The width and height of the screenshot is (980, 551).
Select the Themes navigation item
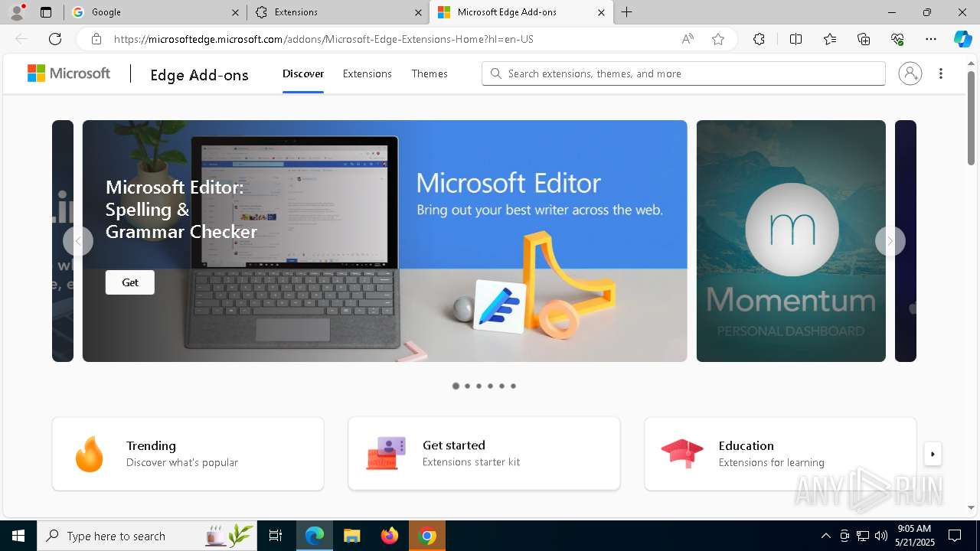[x=430, y=73]
